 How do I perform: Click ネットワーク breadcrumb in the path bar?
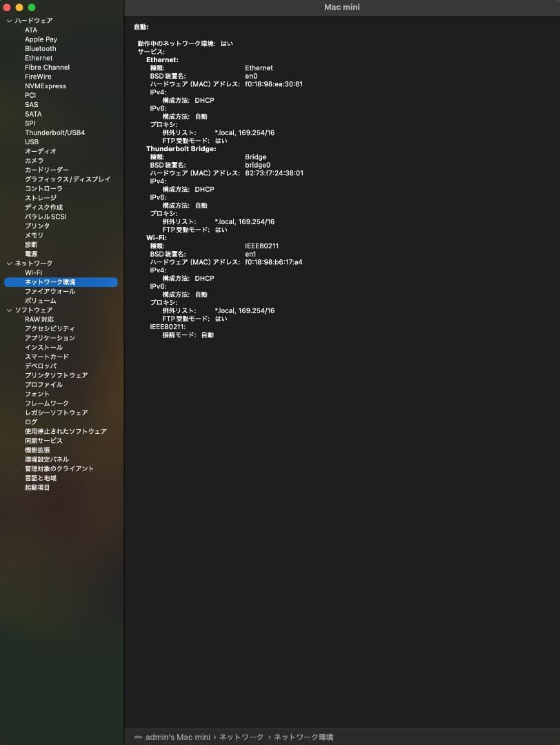(x=241, y=737)
